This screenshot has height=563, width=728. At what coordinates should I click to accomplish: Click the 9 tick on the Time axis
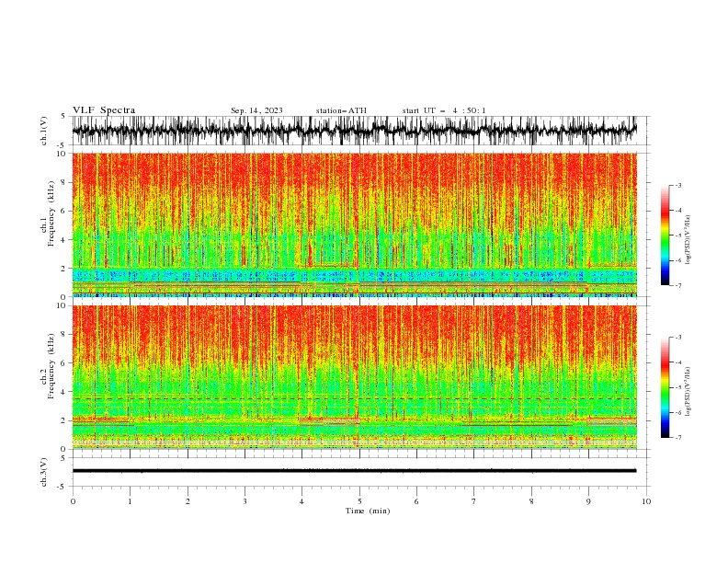[588, 501]
